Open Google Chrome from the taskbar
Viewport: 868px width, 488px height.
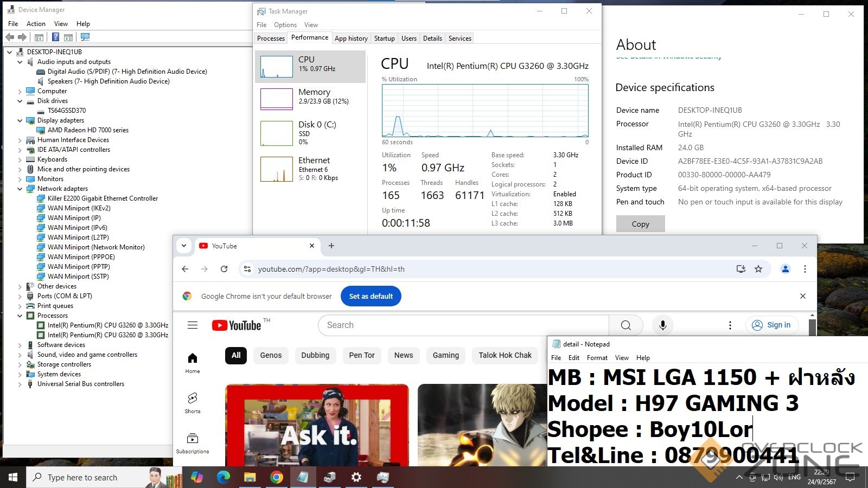[x=276, y=477]
